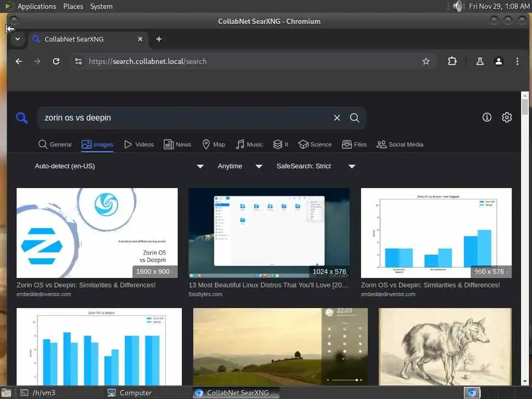
Task: Click the page vertical scrollbar thumb
Action: click(525, 107)
